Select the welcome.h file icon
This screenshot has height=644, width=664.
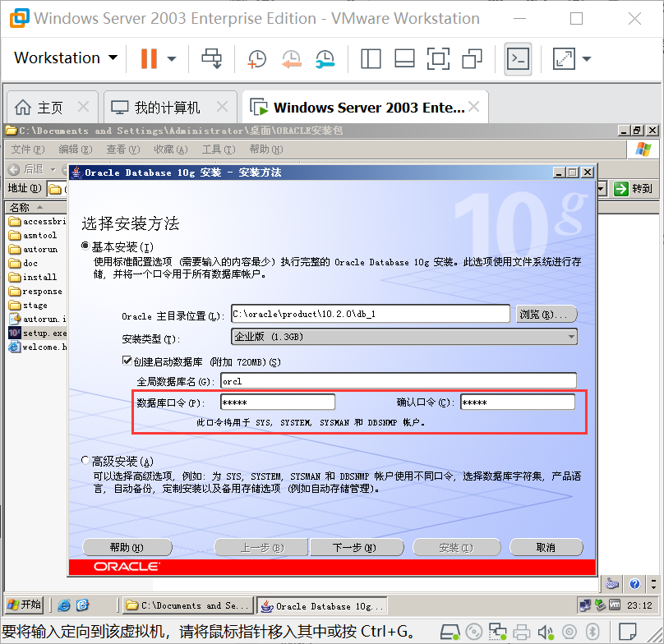pyautogui.click(x=15, y=347)
